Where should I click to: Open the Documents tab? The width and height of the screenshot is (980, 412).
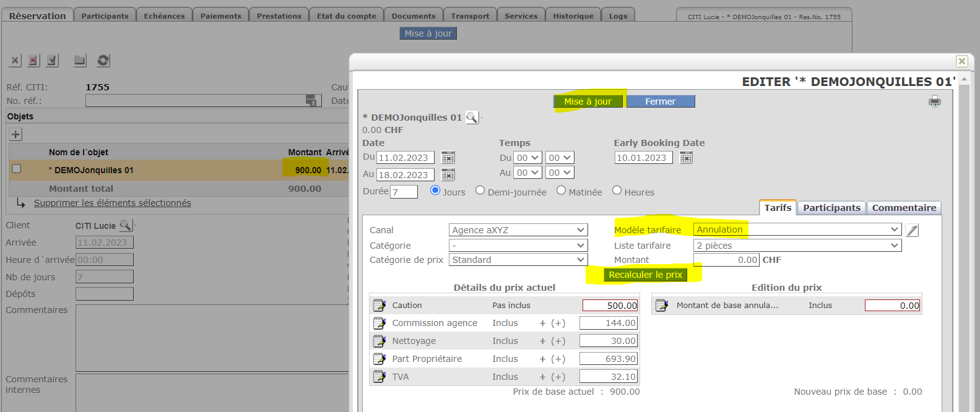[x=414, y=15]
